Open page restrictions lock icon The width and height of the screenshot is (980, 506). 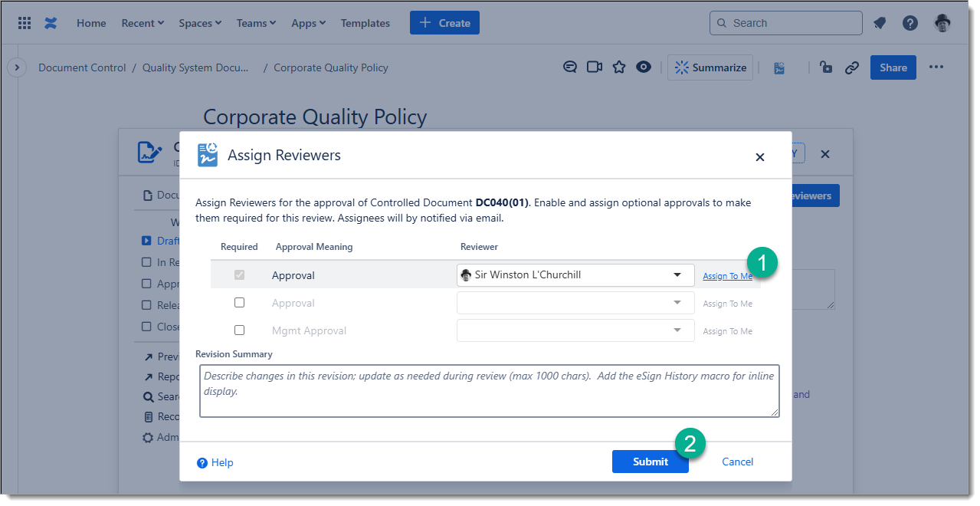tap(826, 67)
